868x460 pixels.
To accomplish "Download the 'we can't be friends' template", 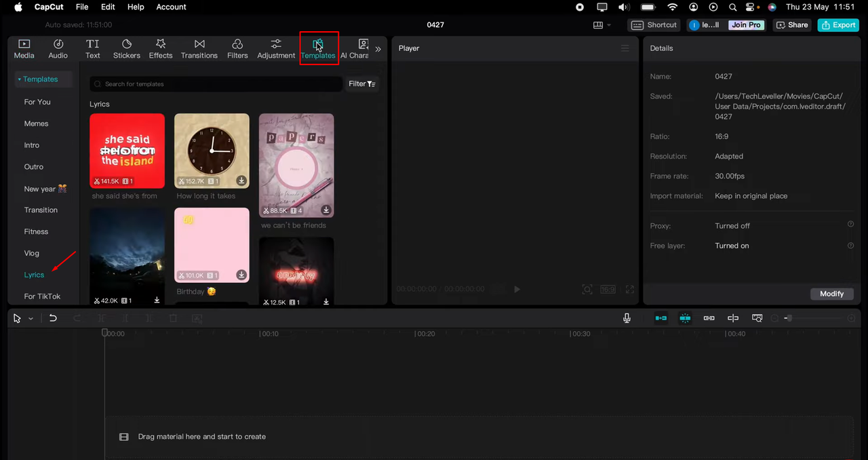I will point(326,210).
